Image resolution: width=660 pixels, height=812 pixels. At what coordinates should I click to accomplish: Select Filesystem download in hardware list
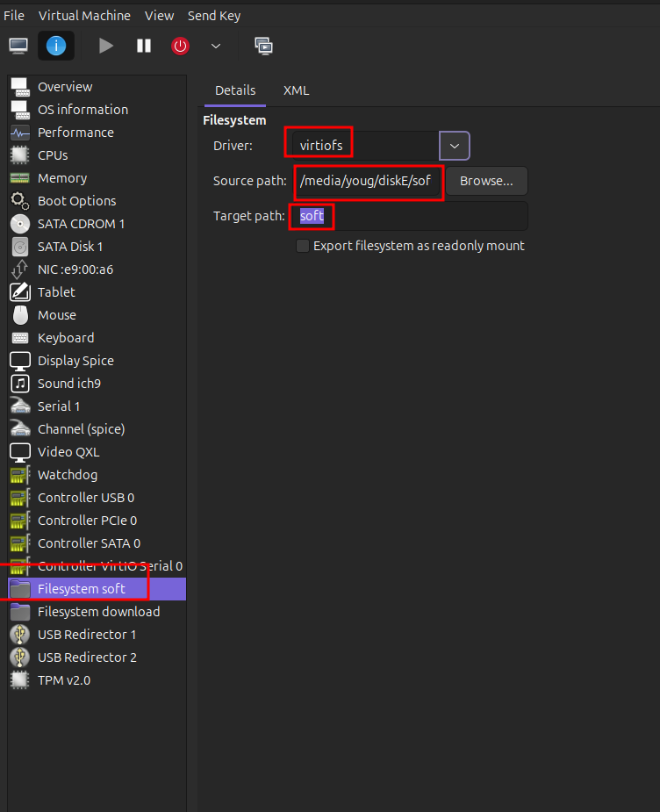98,612
